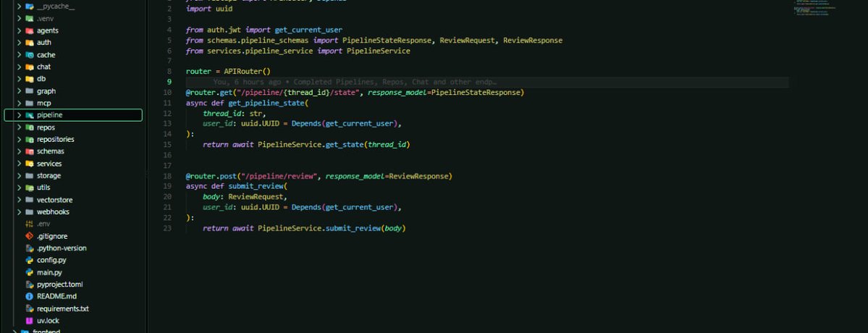Click the pipeline folder icon
The width and height of the screenshot is (868, 333).
(30, 115)
